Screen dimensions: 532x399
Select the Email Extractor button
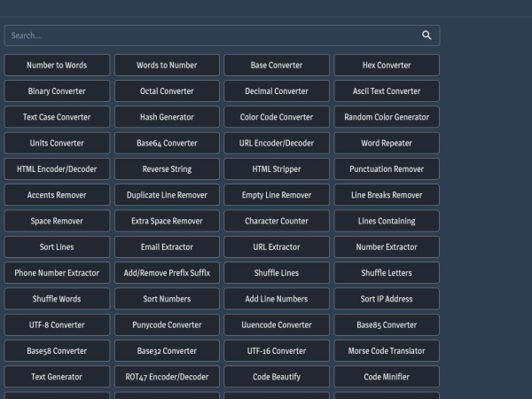click(167, 247)
